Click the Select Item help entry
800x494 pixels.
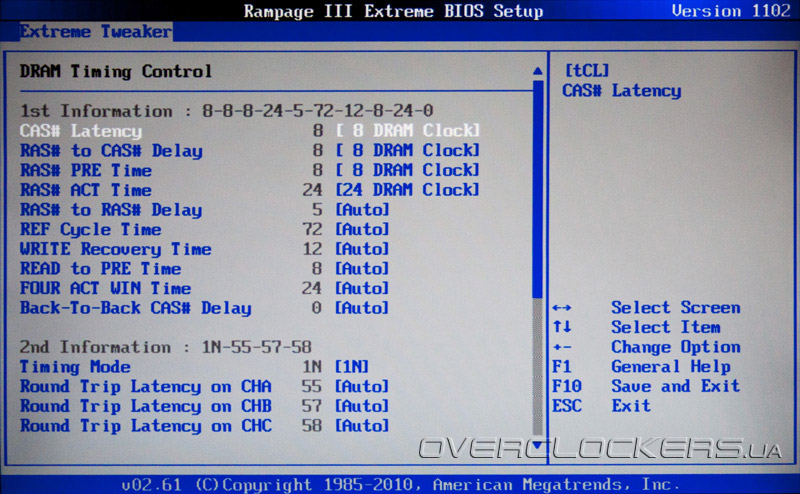(x=637, y=327)
